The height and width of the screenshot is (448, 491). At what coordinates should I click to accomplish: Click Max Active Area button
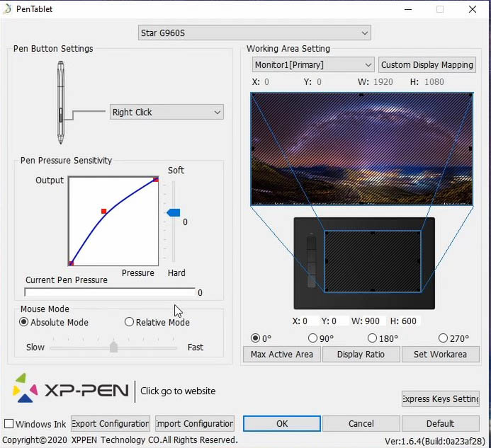click(282, 354)
